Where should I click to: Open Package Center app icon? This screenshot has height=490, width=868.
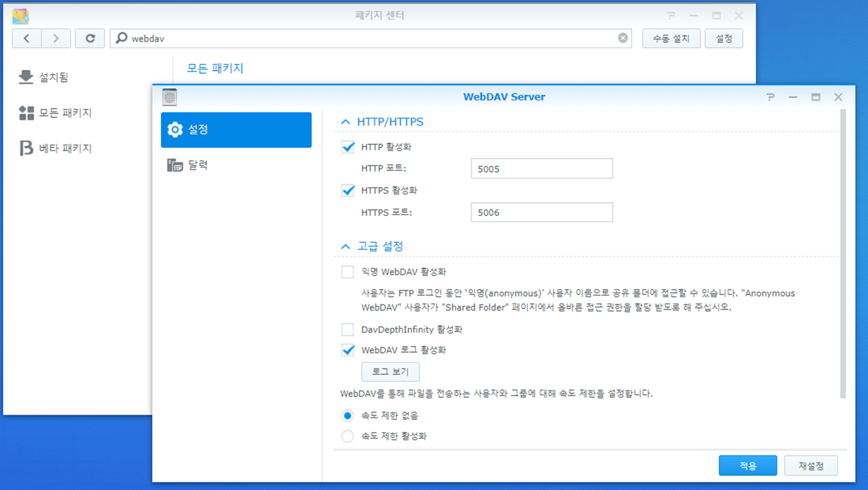coord(20,16)
